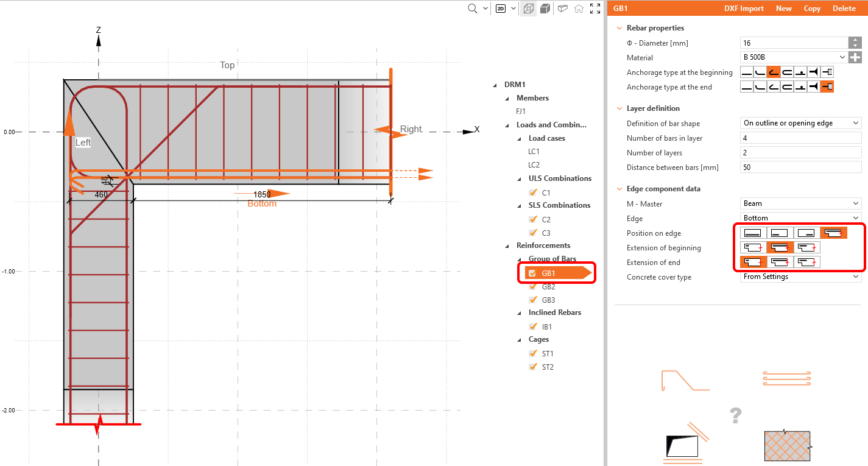Viewport: 868px width, 466px height.
Task: Select the straight anchorage type at the beginning
Action: [x=747, y=71]
